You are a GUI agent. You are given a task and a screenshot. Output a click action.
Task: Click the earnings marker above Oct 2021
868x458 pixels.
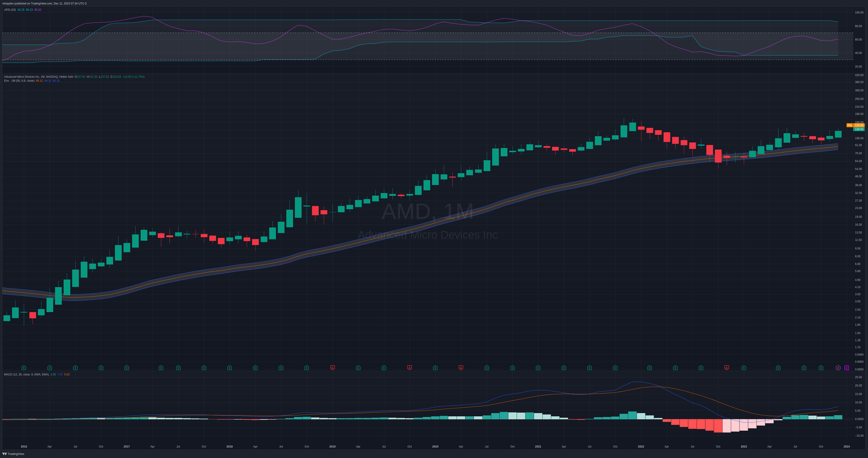tap(615, 368)
